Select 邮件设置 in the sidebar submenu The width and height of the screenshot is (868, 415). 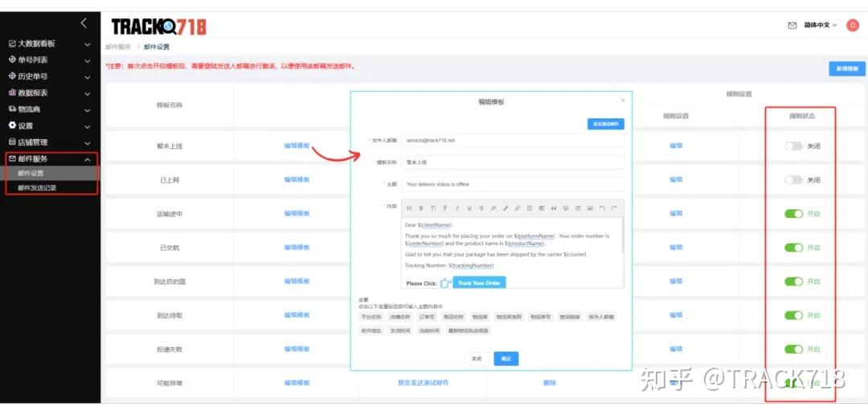coord(50,173)
